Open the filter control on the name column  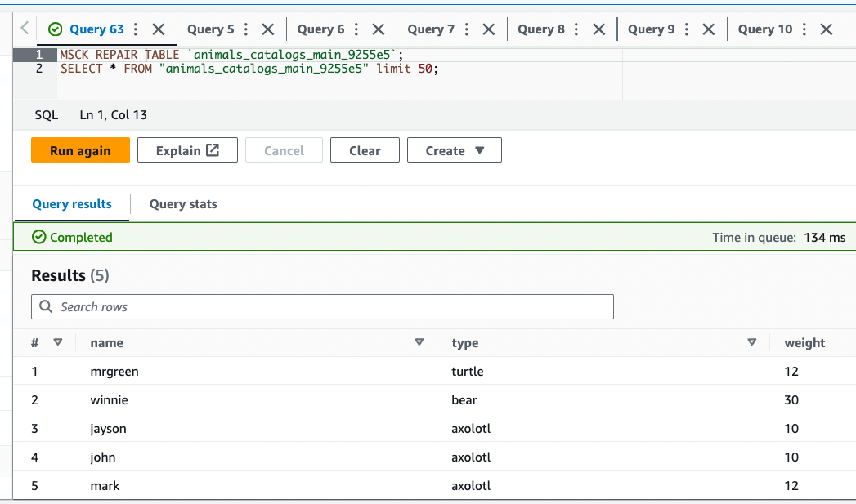(x=419, y=342)
